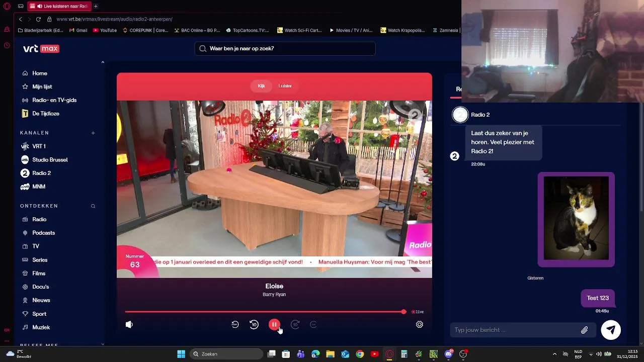This screenshot has width=644, height=362.
Task: Focus the 'Typ jouw bericht' chat input
Action: pyautogui.click(x=515, y=330)
